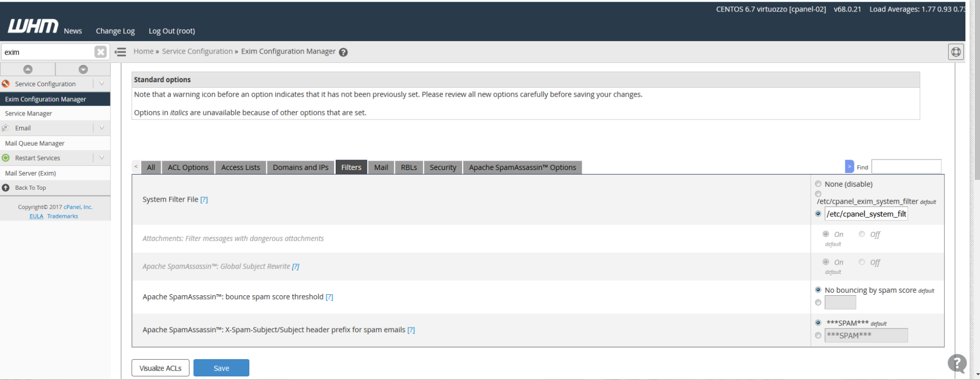Viewport: 980px width, 380px height.
Task: Click the Back To Top icon
Action: [6, 188]
